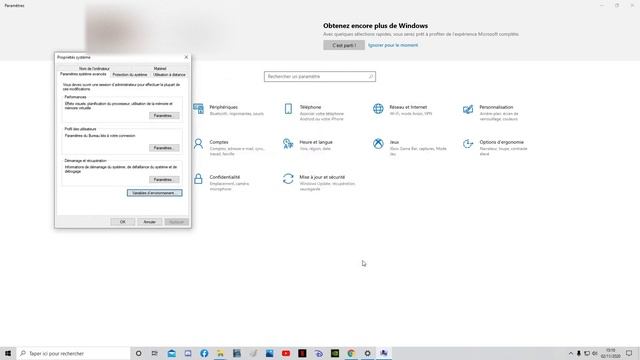Open Netflix icon on taskbar
This screenshot has height=360, width=640.
coord(302,353)
